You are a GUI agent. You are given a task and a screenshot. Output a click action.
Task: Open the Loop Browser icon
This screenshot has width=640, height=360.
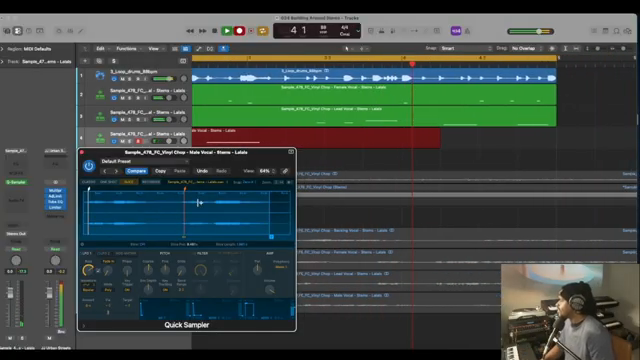pyautogui.click(x=616, y=31)
